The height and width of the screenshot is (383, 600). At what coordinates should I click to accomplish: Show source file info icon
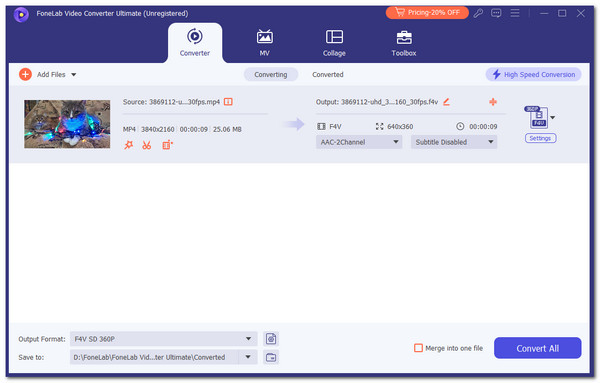pos(228,102)
